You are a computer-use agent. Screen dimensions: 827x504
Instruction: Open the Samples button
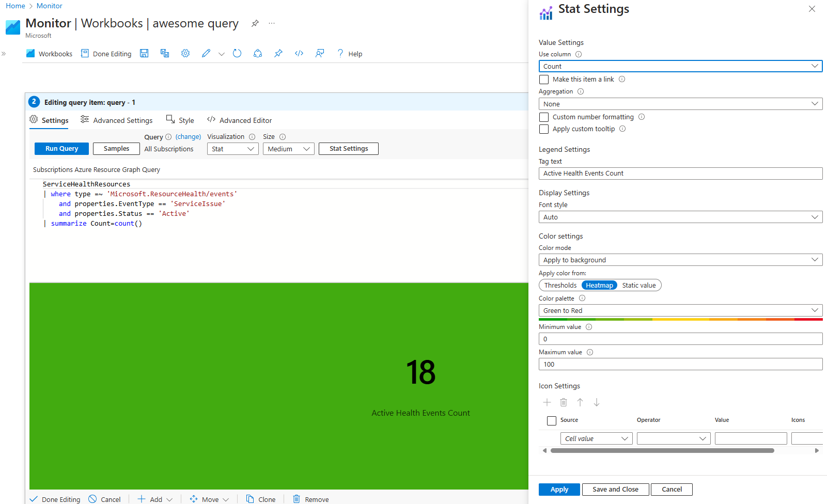[x=116, y=149]
